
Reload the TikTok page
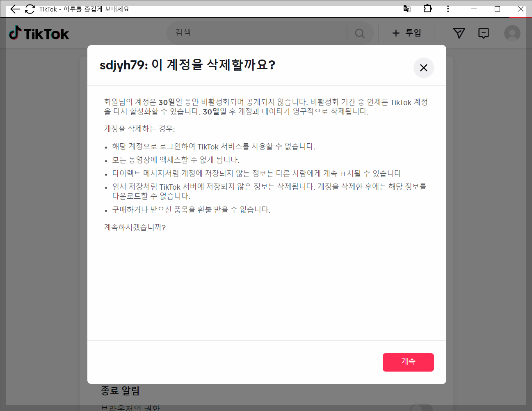30,9
